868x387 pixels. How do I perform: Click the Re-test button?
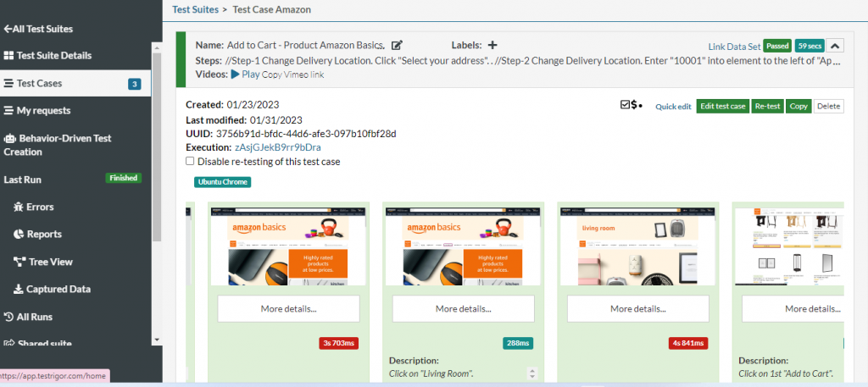[766, 106]
